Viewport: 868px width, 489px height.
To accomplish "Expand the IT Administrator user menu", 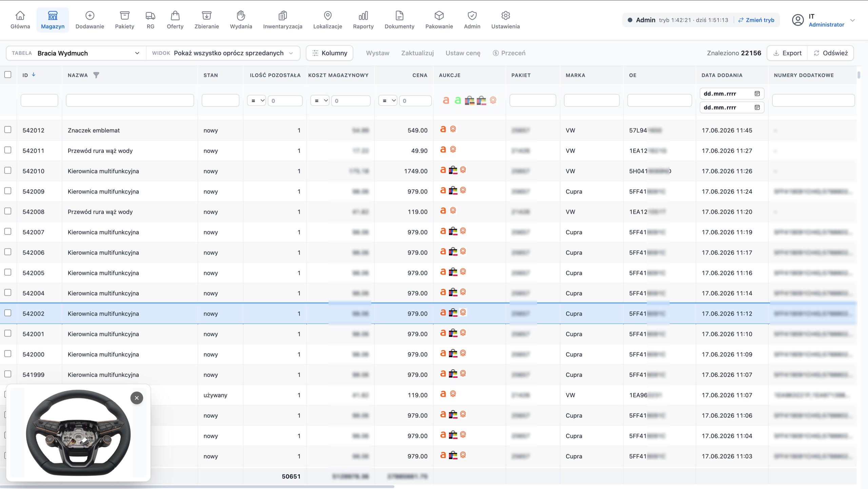I will tap(823, 20).
